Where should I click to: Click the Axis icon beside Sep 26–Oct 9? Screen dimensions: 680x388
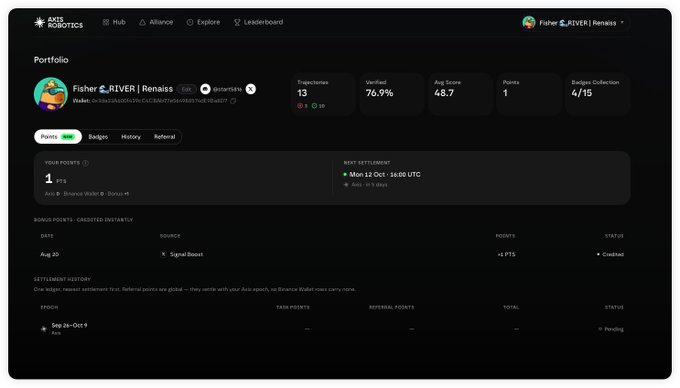tap(44, 329)
